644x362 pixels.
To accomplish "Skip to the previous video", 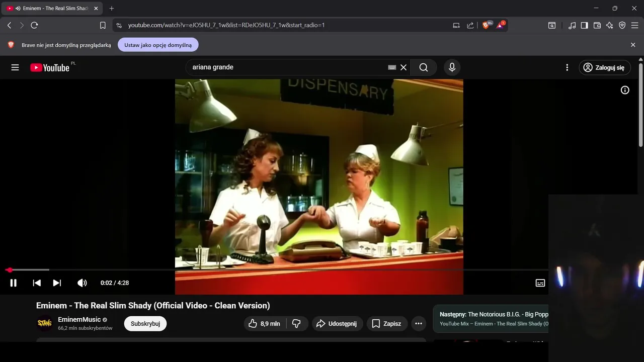I will [37, 283].
